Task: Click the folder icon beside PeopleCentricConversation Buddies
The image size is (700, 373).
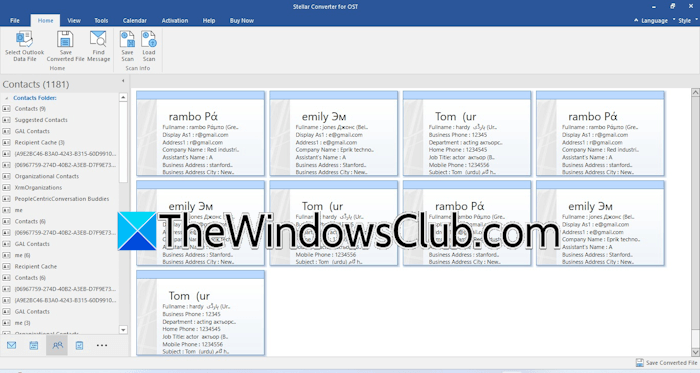Action: [x=6, y=199]
